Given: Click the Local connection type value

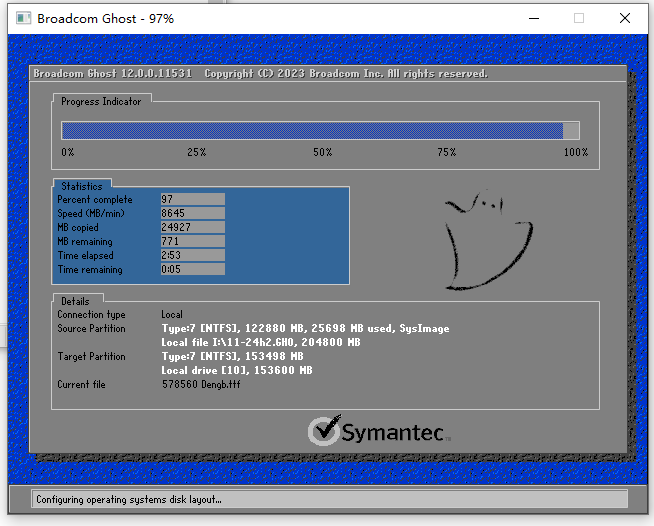Looking at the screenshot, I should point(172,315).
